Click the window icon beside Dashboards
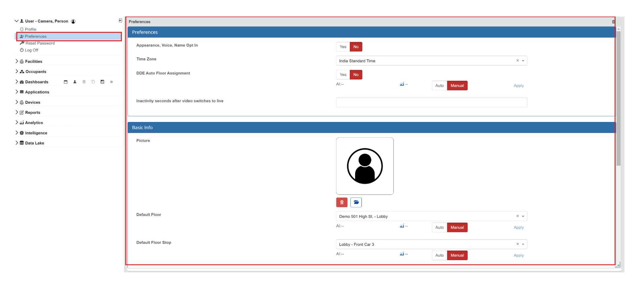The width and height of the screenshot is (644, 281). click(66, 82)
